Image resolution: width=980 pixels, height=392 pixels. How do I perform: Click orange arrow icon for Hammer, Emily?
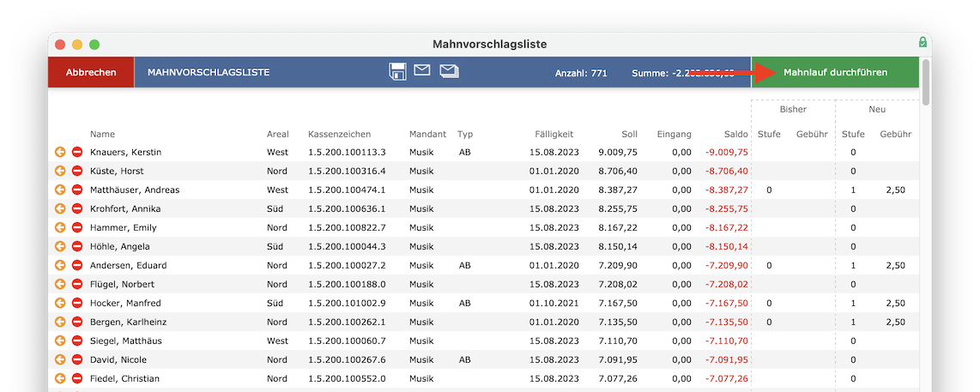coord(60,227)
